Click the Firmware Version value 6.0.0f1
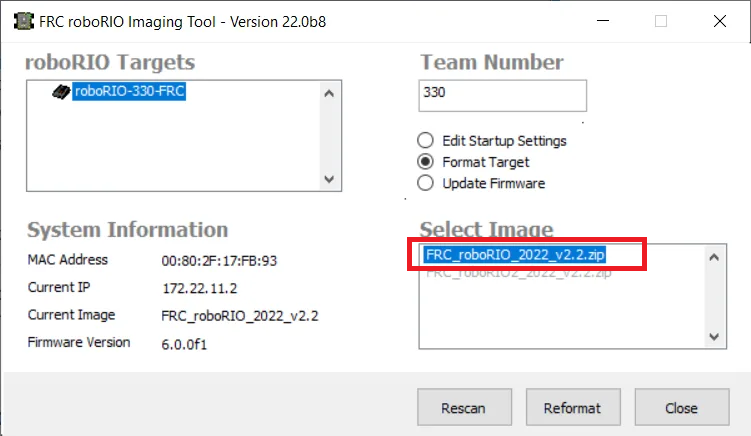The width and height of the screenshot is (751, 436). coord(184,344)
